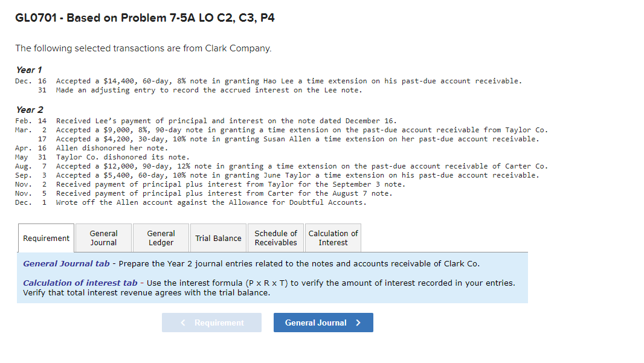Image resolution: width=644 pixels, height=363 pixels.
Task: Click the Feb. 14 Lee payment transaction row
Action: 242,120
